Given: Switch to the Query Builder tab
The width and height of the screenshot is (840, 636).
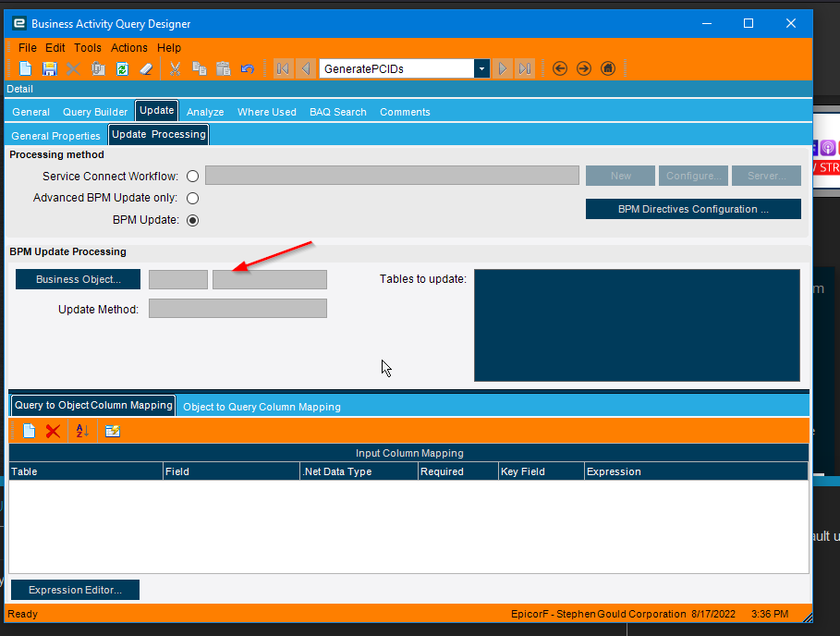Looking at the screenshot, I should tap(95, 112).
